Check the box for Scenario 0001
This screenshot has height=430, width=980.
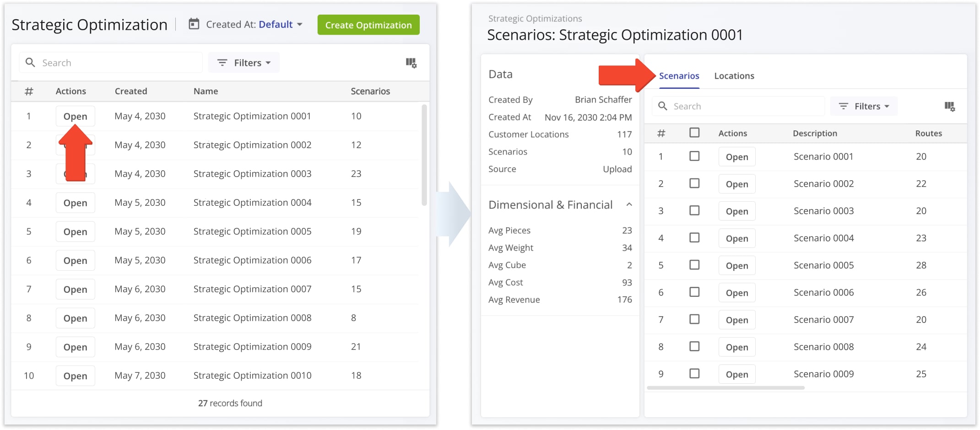694,156
